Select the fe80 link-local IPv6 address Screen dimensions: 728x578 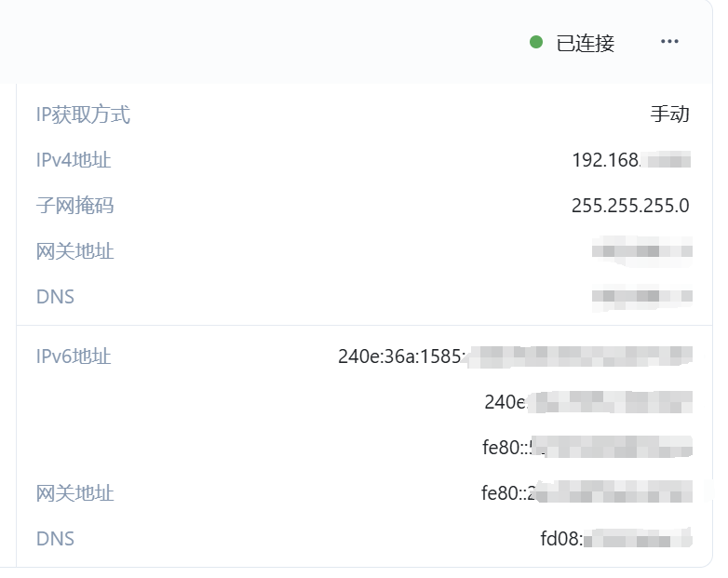point(586,448)
